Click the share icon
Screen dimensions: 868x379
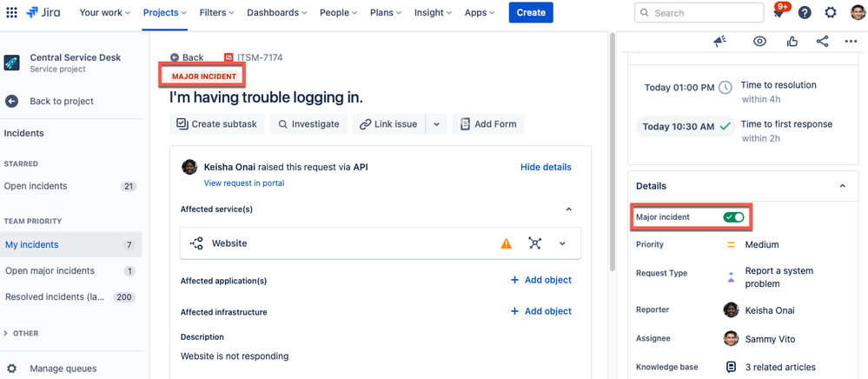(823, 41)
